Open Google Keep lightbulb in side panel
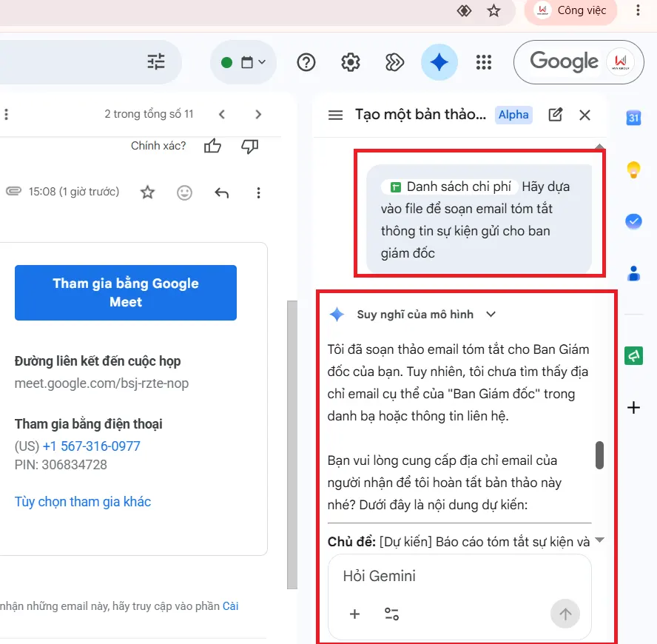 [633, 170]
